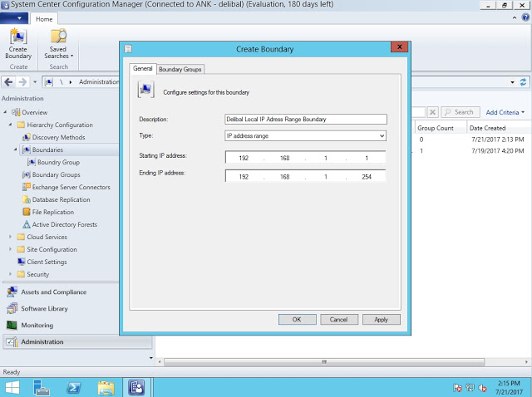Select the Assets and Compliance workspace

click(x=52, y=292)
